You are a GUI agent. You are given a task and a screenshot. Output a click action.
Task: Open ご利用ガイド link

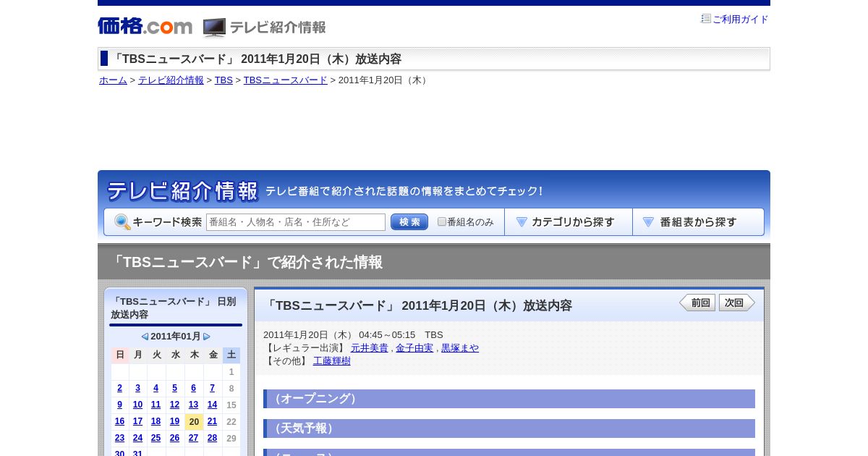tap(741, 20)
